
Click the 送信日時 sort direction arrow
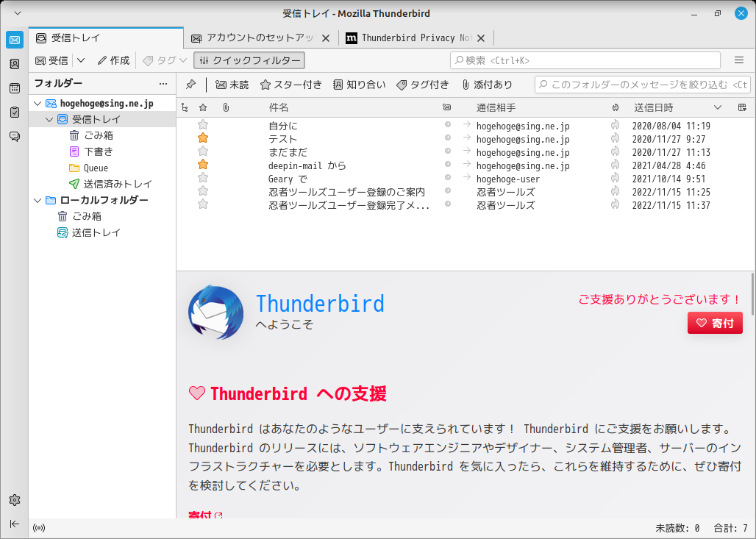[x=718, y=107]
